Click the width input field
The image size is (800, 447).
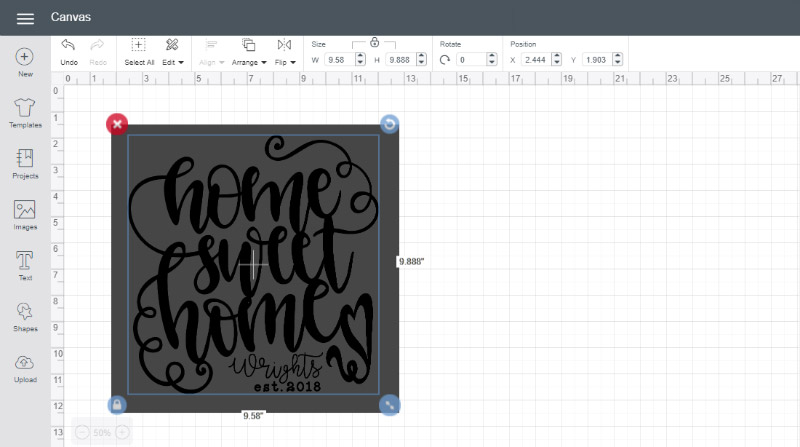339,60
